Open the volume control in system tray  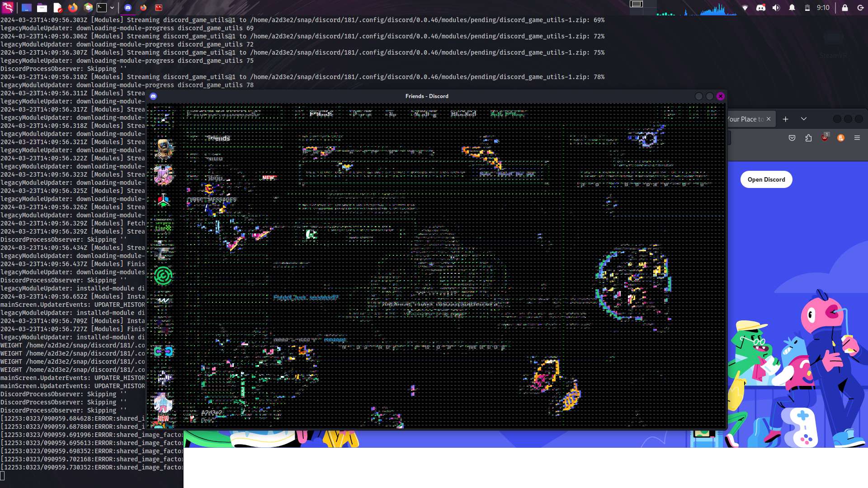[x=776, y=8]
